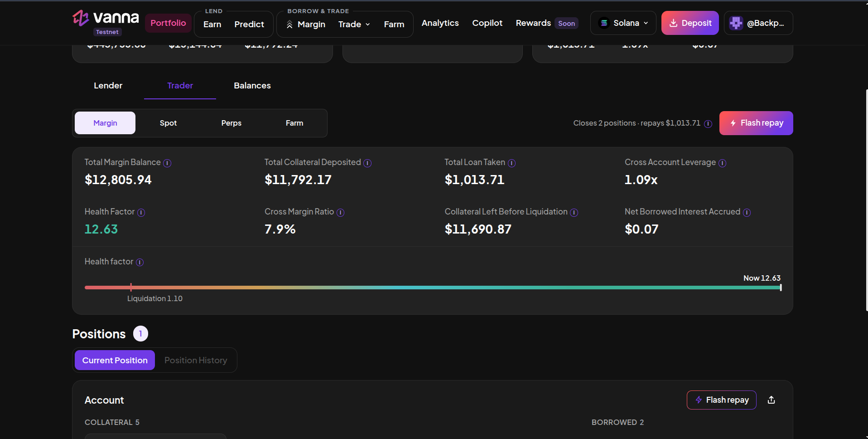This screenshot has width=868, height=439.
Task: Open the Analytics page
Action: 440,23
